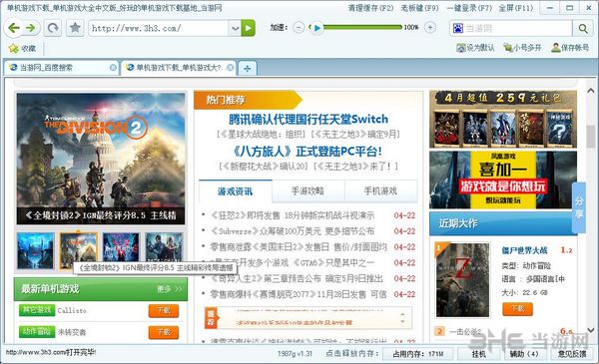Select the fourth Resident Evil thumbnail
The height and width of the screenshot is (364, 599).
coord(165,250)
